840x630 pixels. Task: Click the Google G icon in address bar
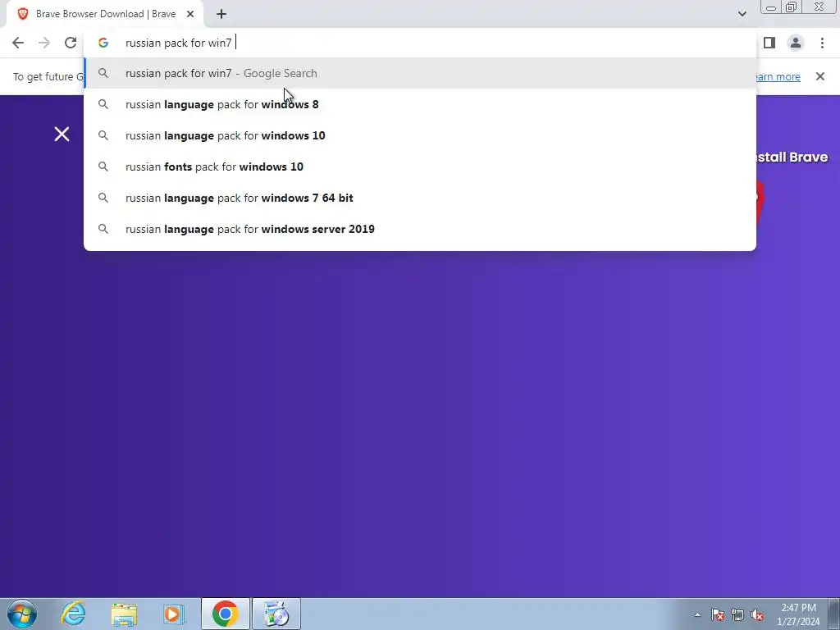click(103, 43)
